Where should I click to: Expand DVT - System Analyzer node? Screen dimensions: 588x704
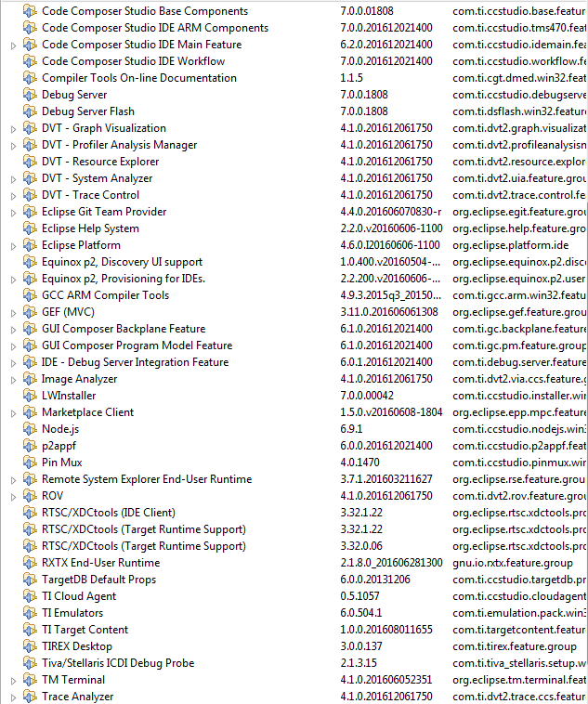(14, 179)
